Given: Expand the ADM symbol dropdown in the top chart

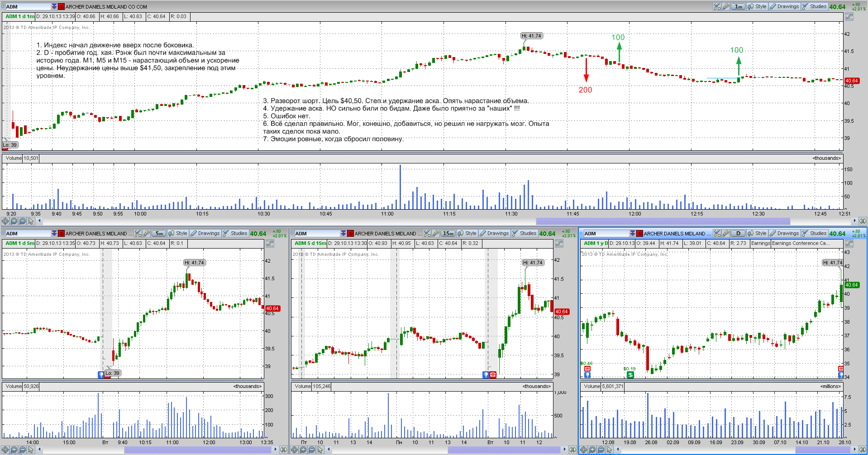Looking at the screenshot, I should click(x=54, y=6).
